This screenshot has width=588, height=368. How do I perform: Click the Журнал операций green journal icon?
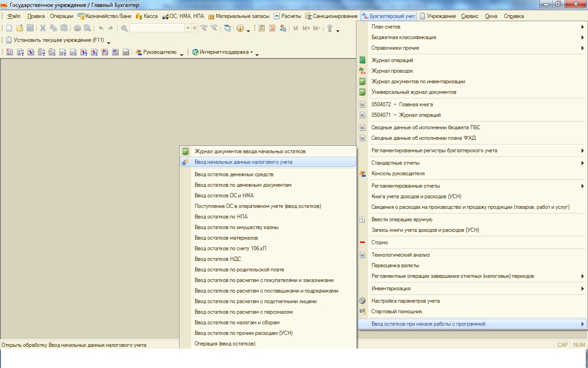click(x=362, y=60)
